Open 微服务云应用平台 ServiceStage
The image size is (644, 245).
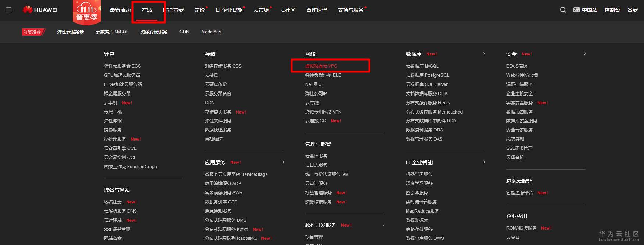[236, 174]
